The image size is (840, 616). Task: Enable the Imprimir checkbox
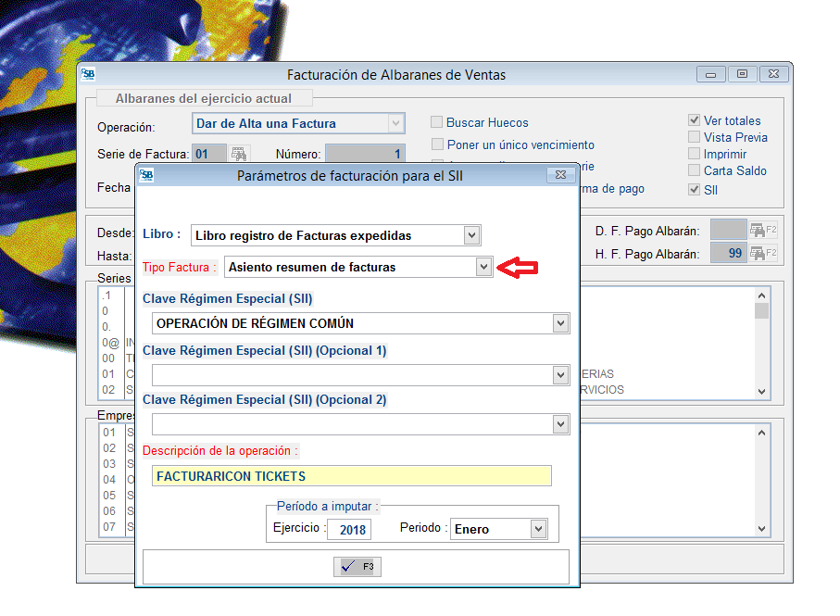694,155
